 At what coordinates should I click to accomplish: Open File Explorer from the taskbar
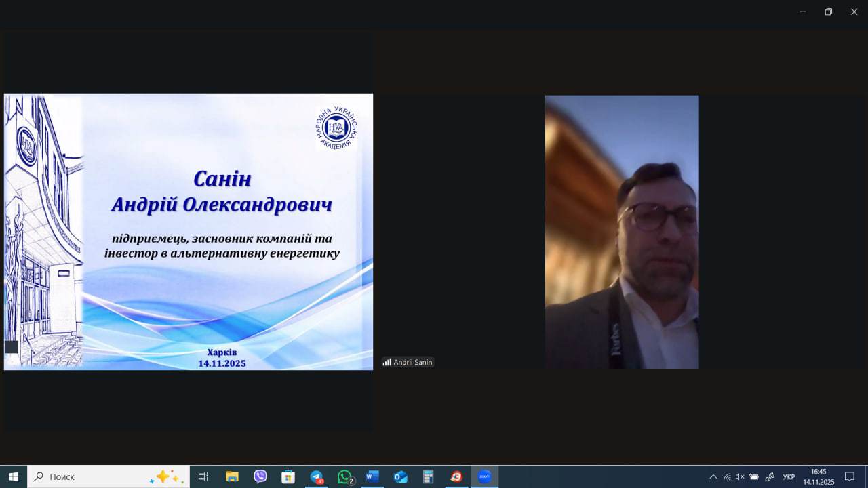(x=232, y=476)
